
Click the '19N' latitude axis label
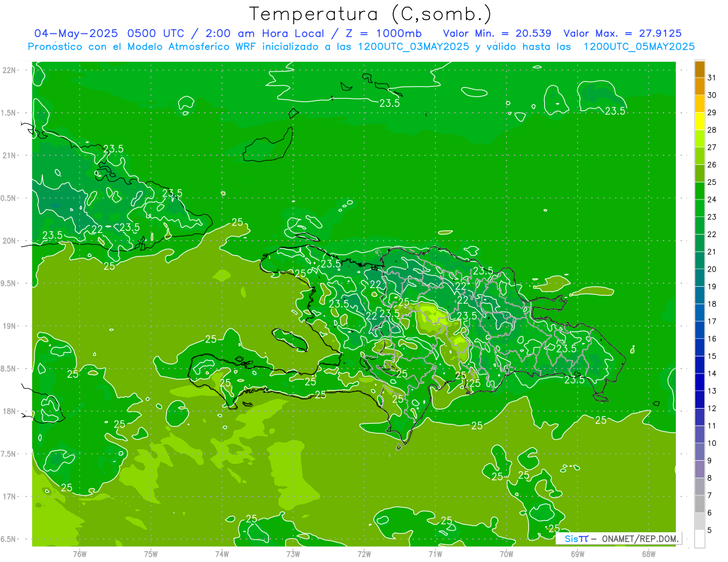(10, 326)
